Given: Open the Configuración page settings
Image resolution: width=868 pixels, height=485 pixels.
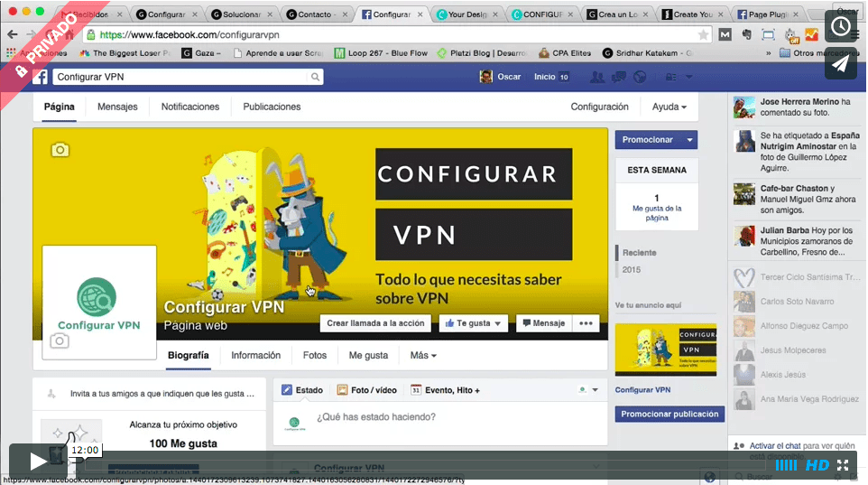Looking at the screenshot, I should tap(599, 107).
